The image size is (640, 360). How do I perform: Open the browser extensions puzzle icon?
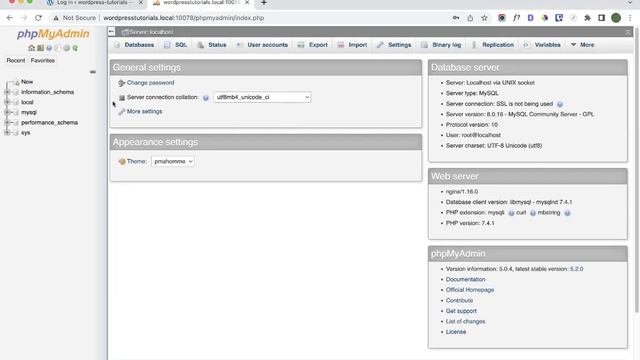[587, 18]
